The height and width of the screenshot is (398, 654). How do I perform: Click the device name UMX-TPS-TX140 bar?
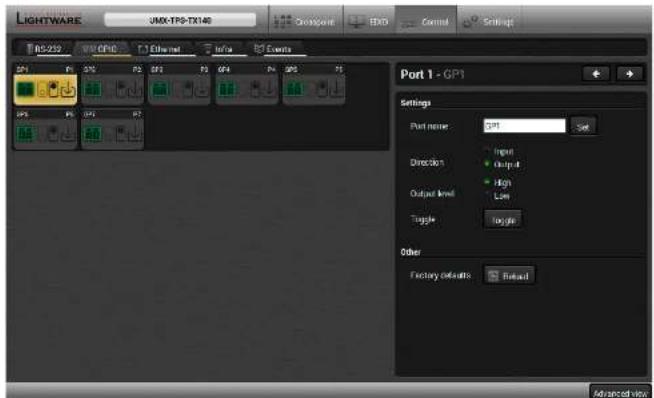click(180, 20)
